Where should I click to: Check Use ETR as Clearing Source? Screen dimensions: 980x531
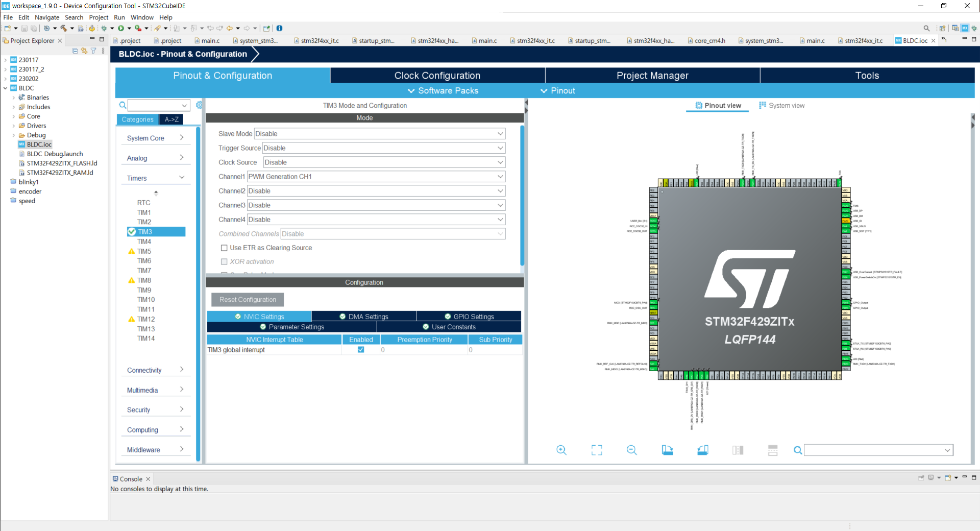pyautogui.click(x=224, y=248)
